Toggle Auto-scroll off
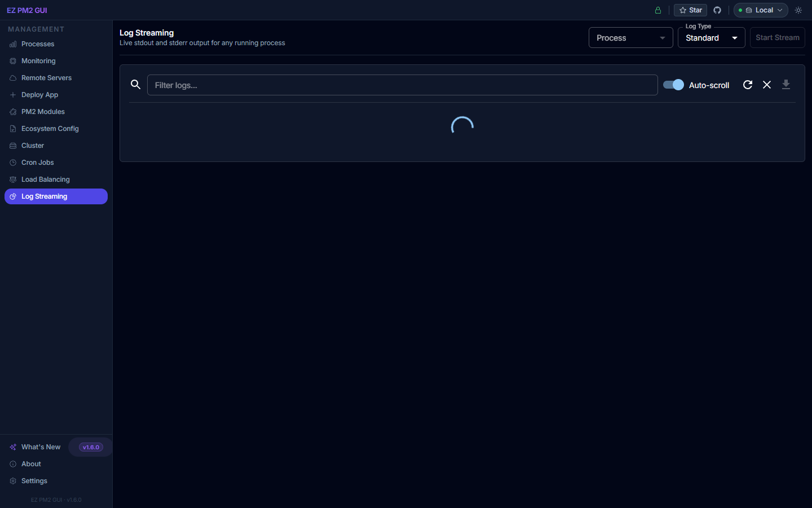The height and width of the screenshot is (508, 812). point(673,85)
